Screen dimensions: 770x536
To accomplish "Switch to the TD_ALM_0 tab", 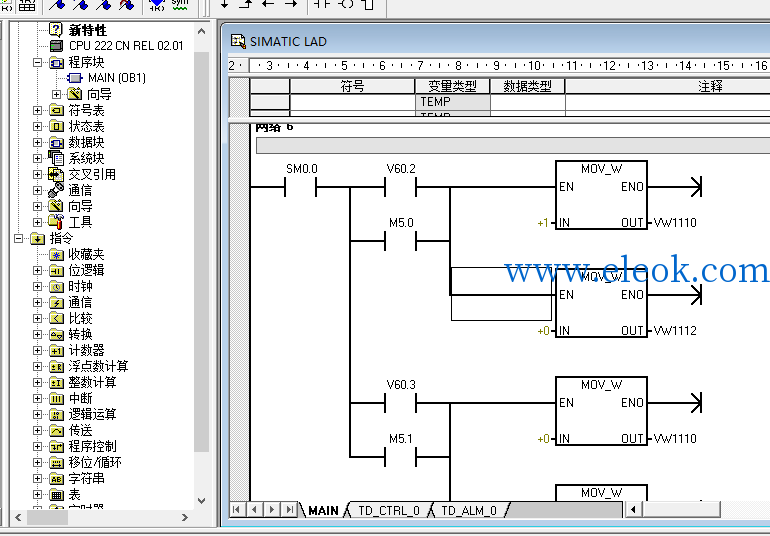I will point(469,510).
